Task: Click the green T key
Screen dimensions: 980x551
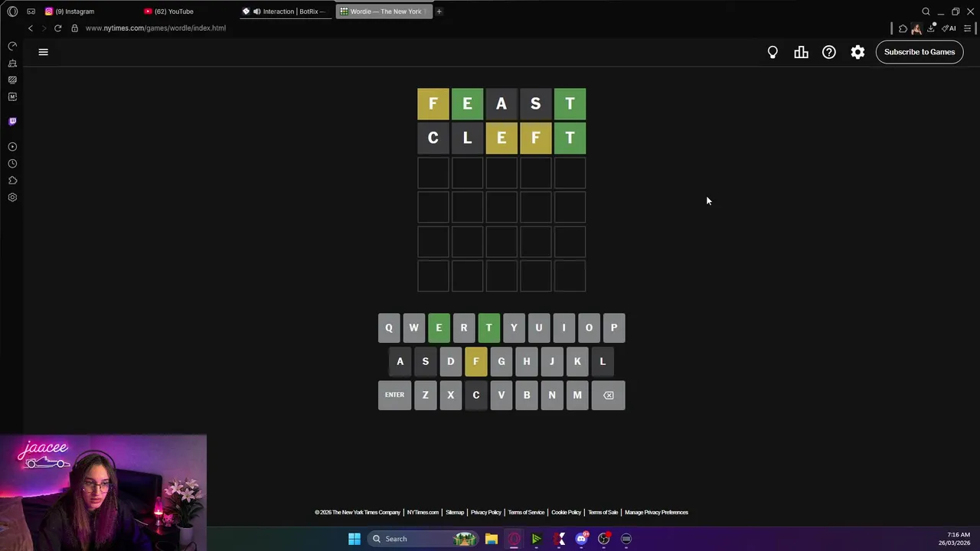Action: point(488,328)
